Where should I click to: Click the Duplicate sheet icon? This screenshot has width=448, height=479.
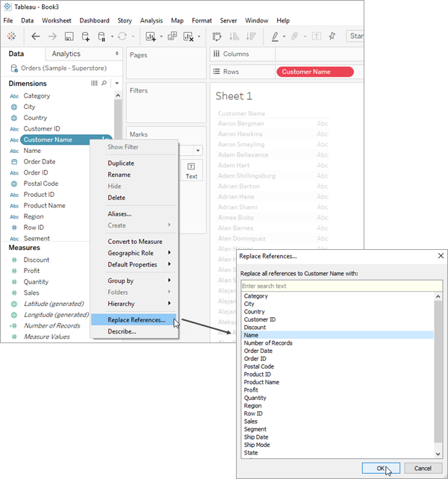pyautogui.click(x=172, y=36)
